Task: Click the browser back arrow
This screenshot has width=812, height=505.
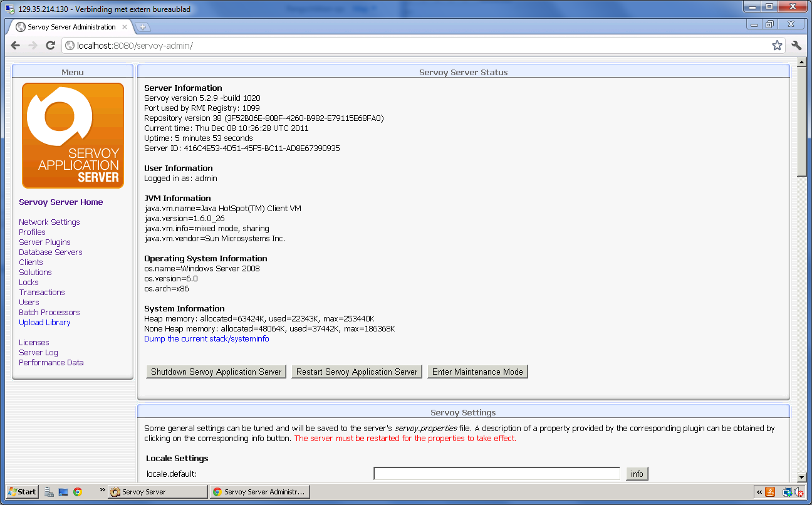Action: pyautogui.click(x=16, y=45)
